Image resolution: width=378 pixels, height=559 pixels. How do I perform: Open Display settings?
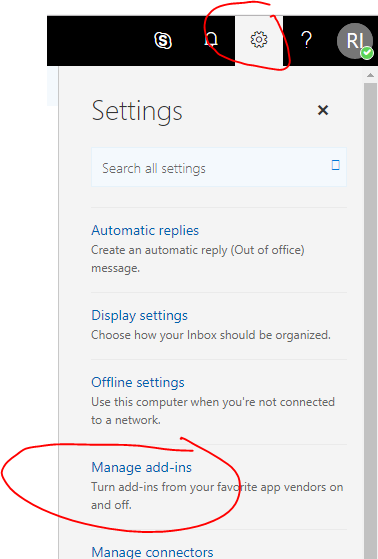(x=139, y=316)
